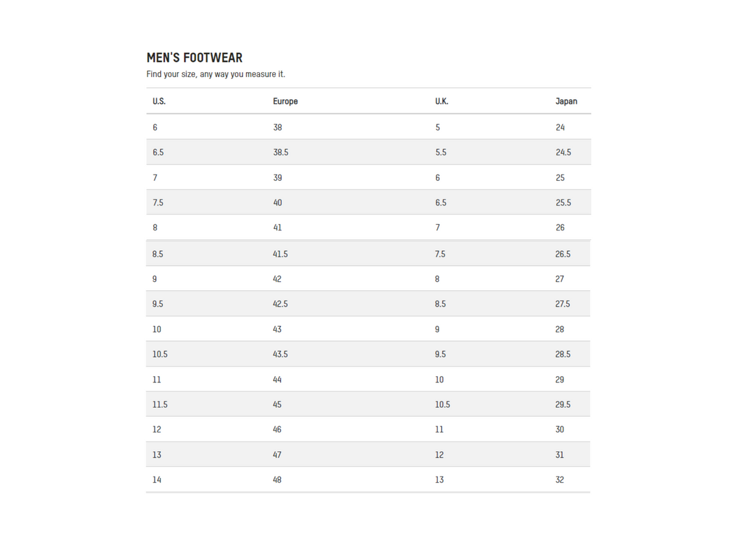Viewport: 756px width, 535px height.
Task: Select Europe size 46 cell
Action: click(277, 429)
